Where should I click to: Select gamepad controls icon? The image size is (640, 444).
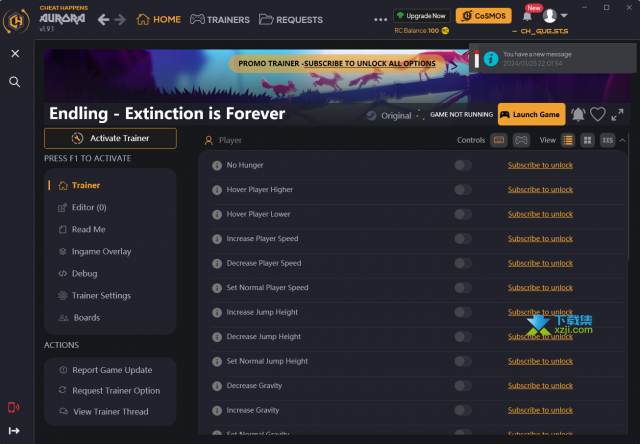(521, 140)
